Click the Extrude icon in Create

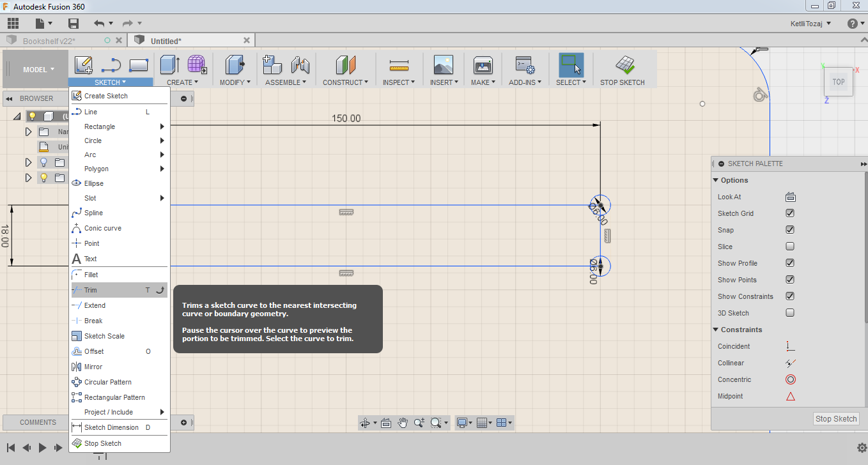170,65
